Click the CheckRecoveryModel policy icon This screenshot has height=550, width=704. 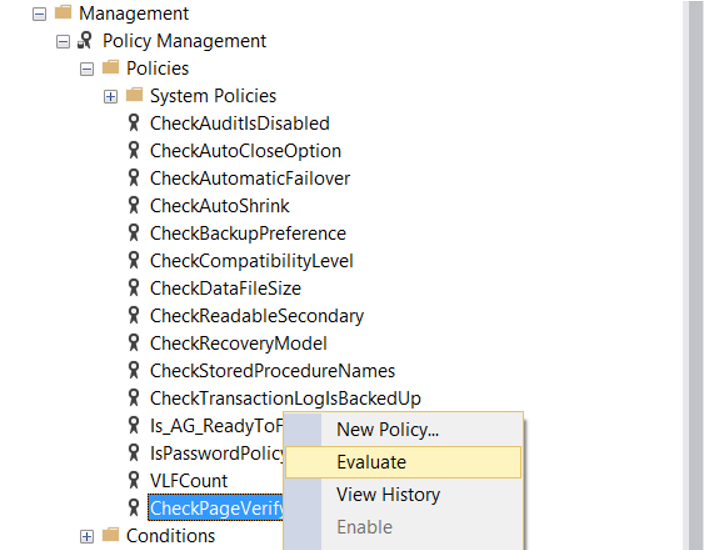point(133,343)
